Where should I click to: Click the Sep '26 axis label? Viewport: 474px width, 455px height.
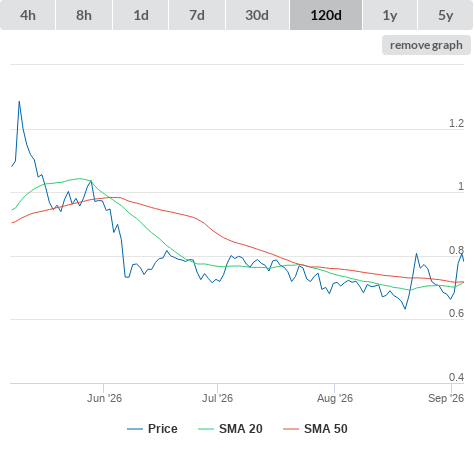click(x=446, y=398)
